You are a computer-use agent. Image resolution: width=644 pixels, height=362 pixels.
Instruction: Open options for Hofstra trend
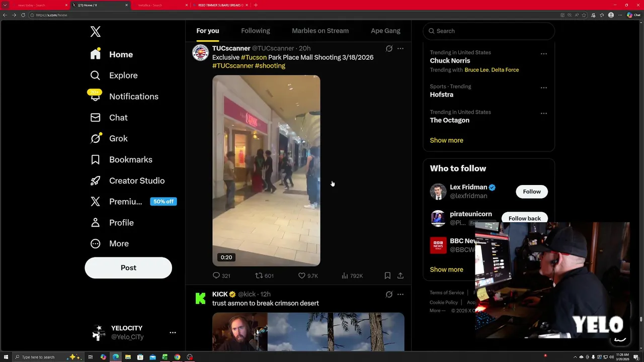(544, 87)
